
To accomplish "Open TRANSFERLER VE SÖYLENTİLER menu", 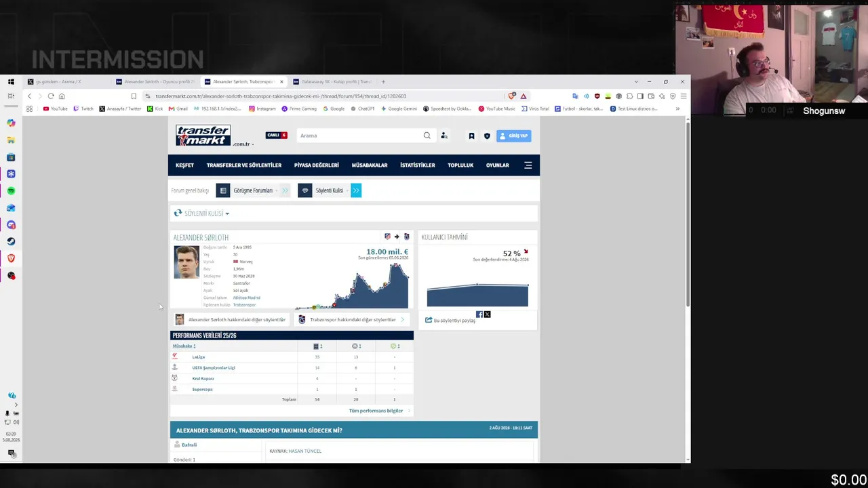I will 244,165.
